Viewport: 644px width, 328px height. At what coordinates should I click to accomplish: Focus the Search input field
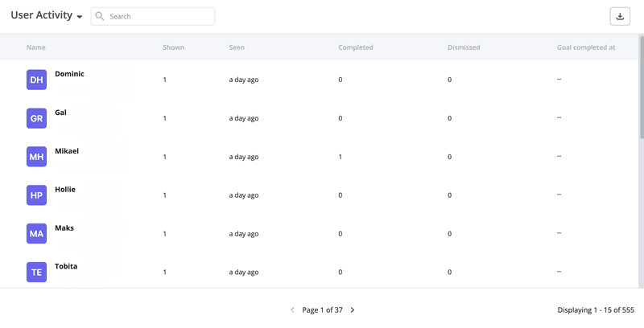[153, 16]
